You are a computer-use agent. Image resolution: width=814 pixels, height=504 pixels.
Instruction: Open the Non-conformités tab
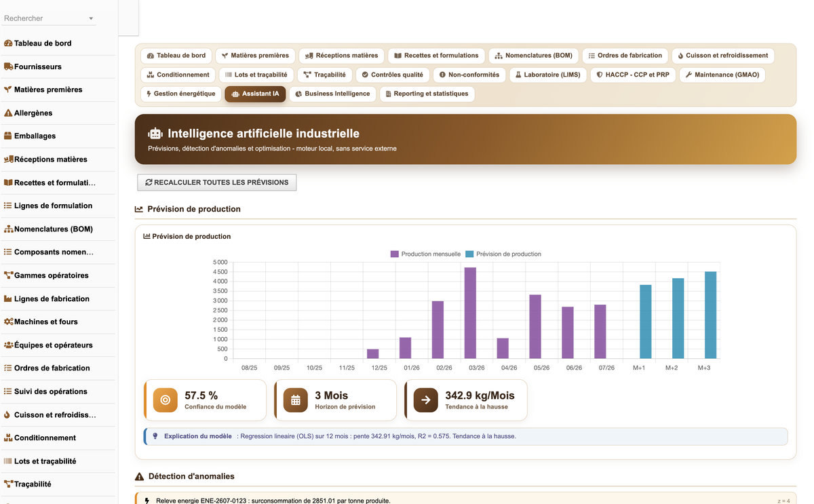(469, 75)
